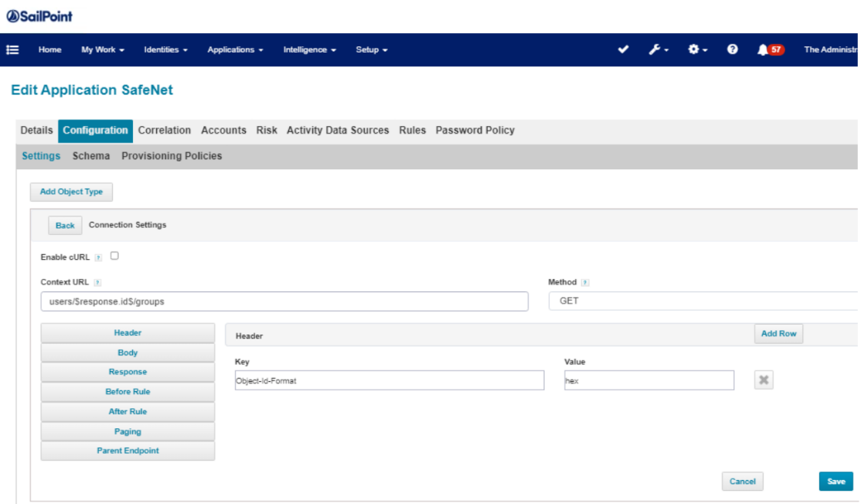The width and height of the screenshot is (861, 504).
Task: Show help tooltip for Context URL
Action: [x=97, y=283]
